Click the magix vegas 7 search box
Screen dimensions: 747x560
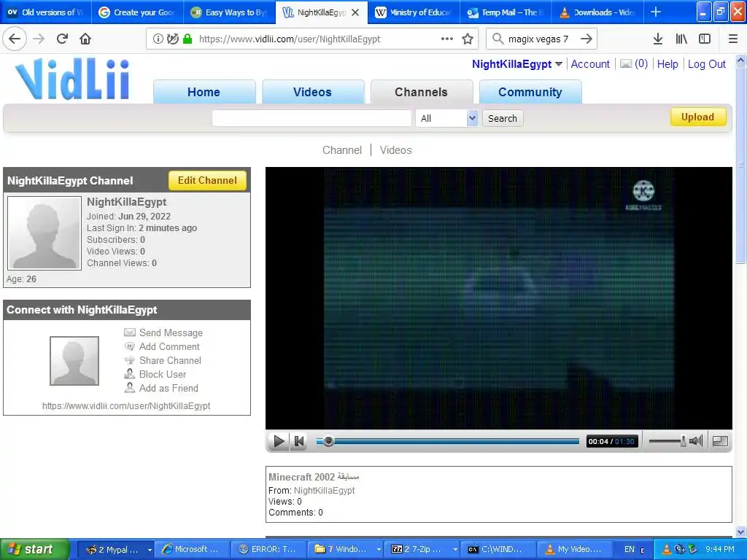pos(538,39)
